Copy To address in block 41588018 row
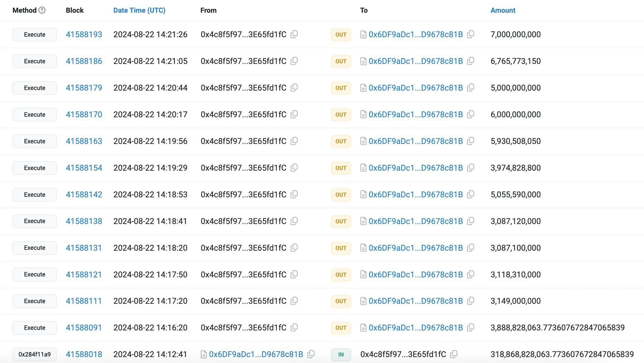Screen dimensions: 644x363 [454, 354]
